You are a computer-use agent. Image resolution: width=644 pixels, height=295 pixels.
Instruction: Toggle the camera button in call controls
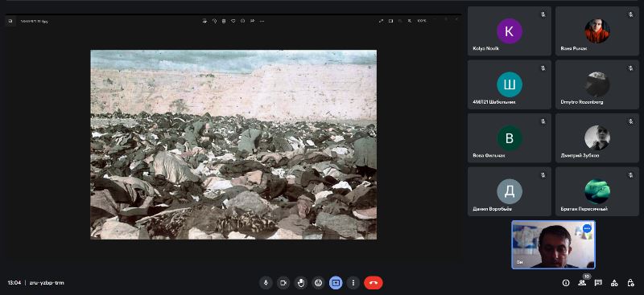[283, 283]
